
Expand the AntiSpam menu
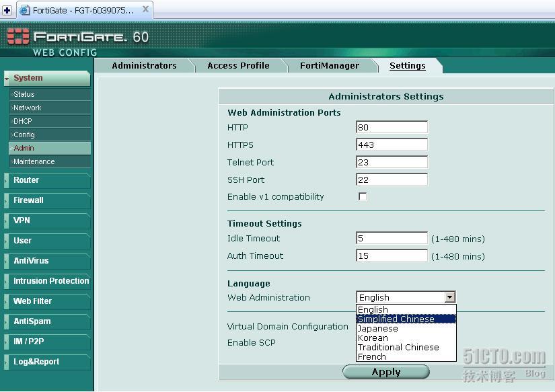tap(47, 321)
